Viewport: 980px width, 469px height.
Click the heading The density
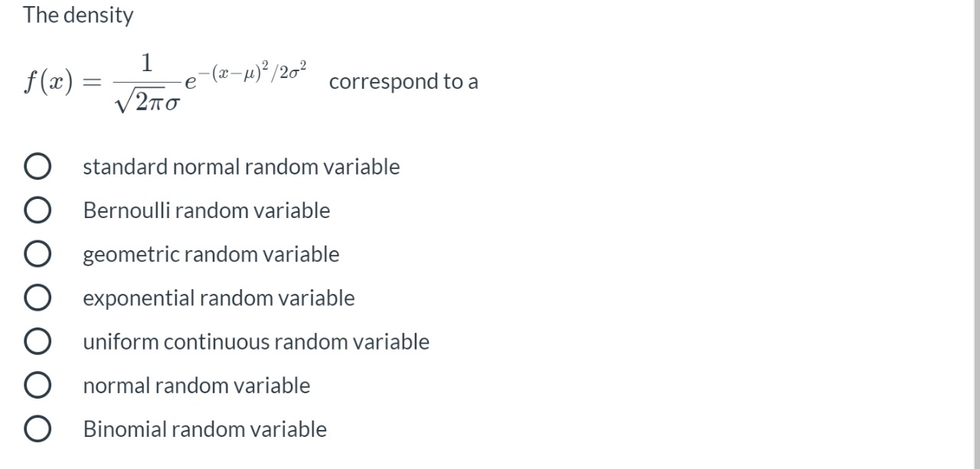click(77, 15)
